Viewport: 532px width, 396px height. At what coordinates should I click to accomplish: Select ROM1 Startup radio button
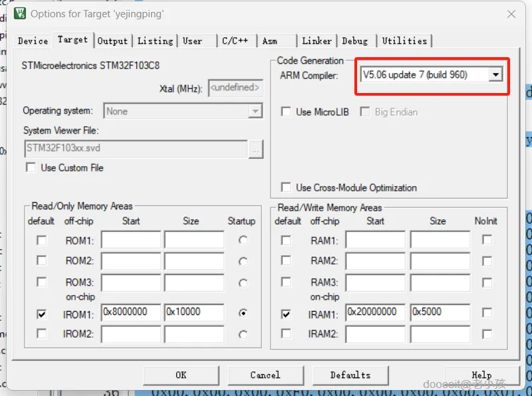(243, 240)
